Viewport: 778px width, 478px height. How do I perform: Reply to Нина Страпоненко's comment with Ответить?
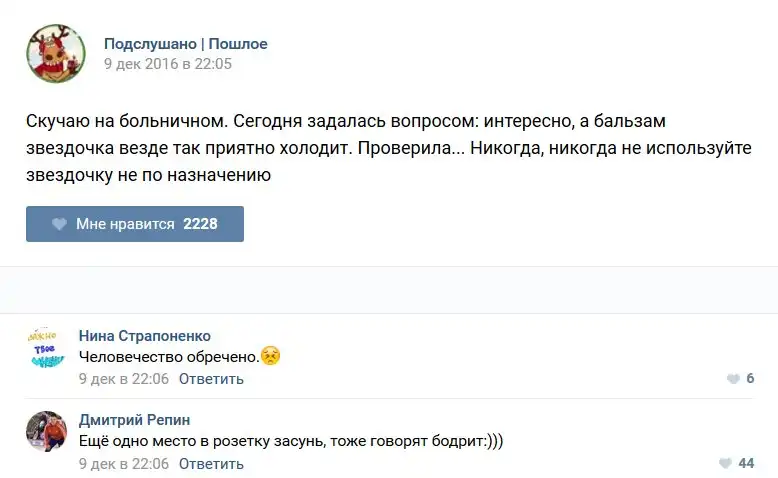pyautogui.click(x=211, y=379)
